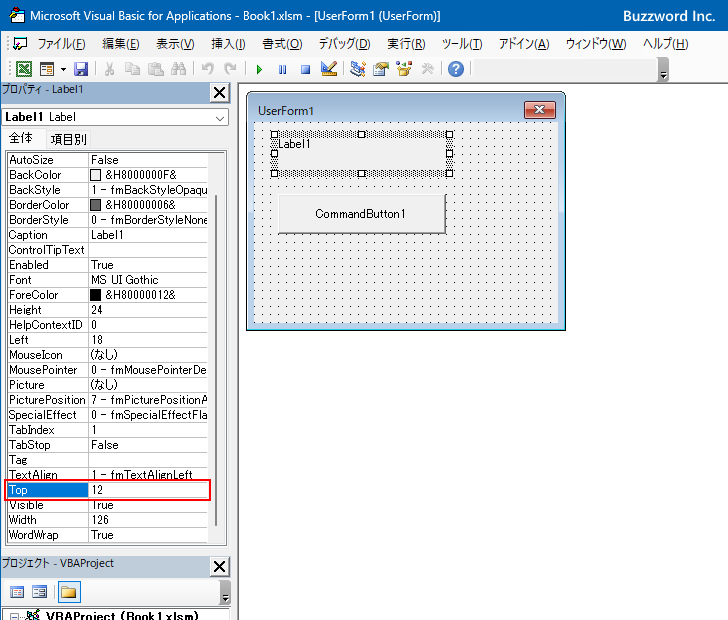Click the View Code icon in project panel
The image size is (728, 620).
tap(17, 592)
